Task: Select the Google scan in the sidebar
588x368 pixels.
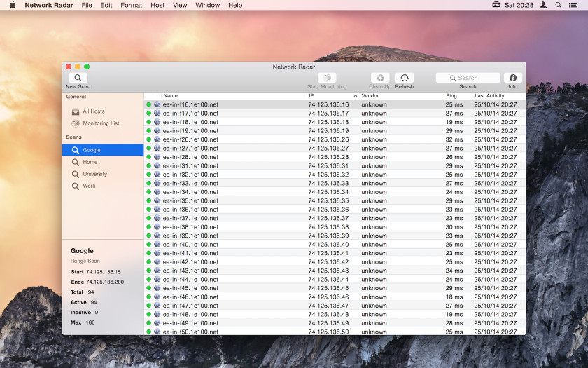Action: 103,150
